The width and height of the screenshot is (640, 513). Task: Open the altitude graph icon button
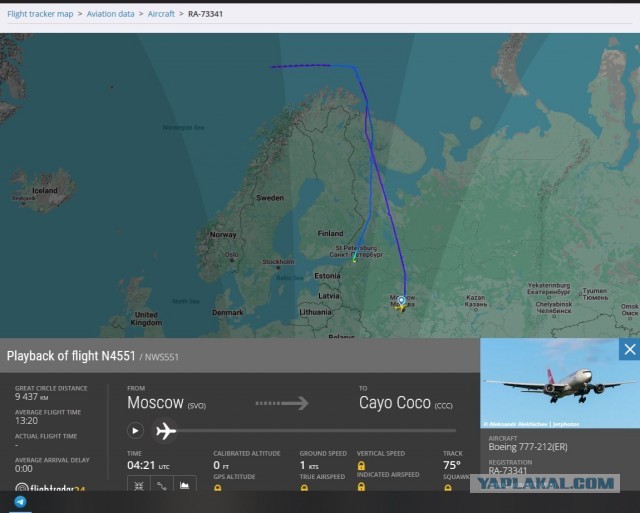click(x=184, y=486)
